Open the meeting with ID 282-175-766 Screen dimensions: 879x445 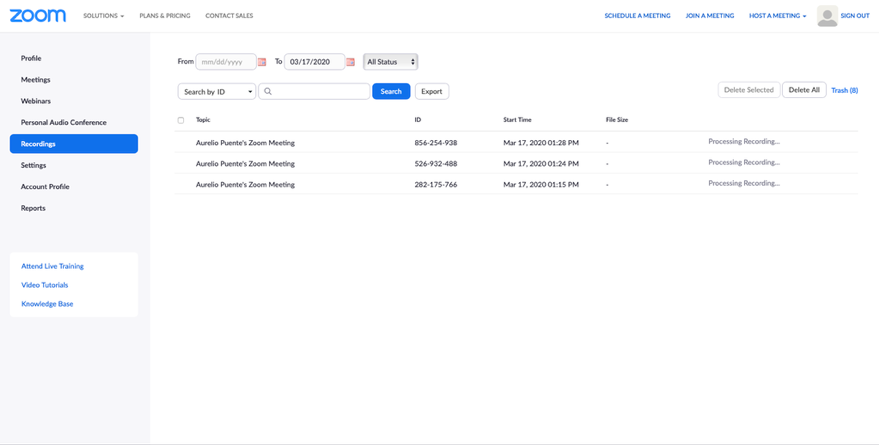point(245,184)
